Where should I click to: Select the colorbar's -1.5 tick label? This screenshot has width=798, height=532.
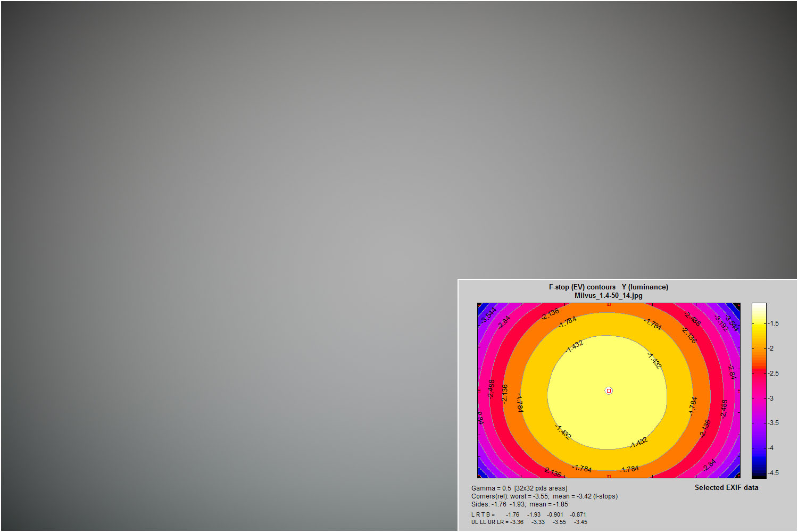[x=774, y=323]
